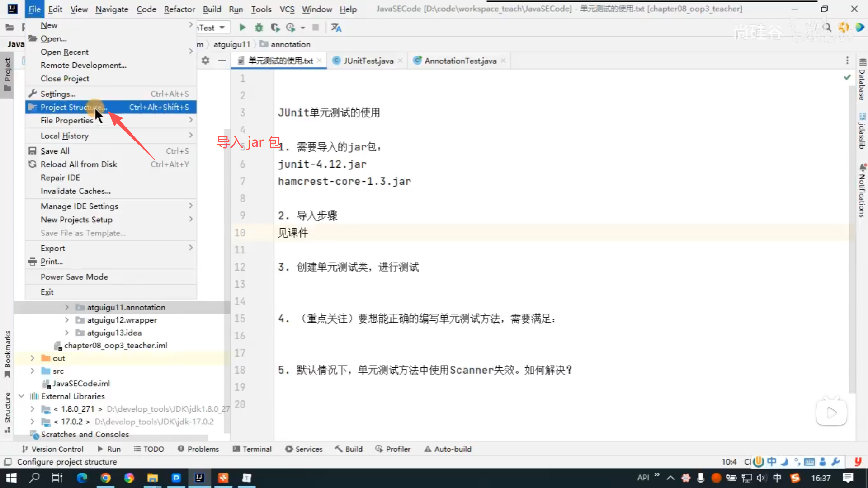Open editor tabs more-options menu
The width and height of the screenshot is (868, 488).
847,61
